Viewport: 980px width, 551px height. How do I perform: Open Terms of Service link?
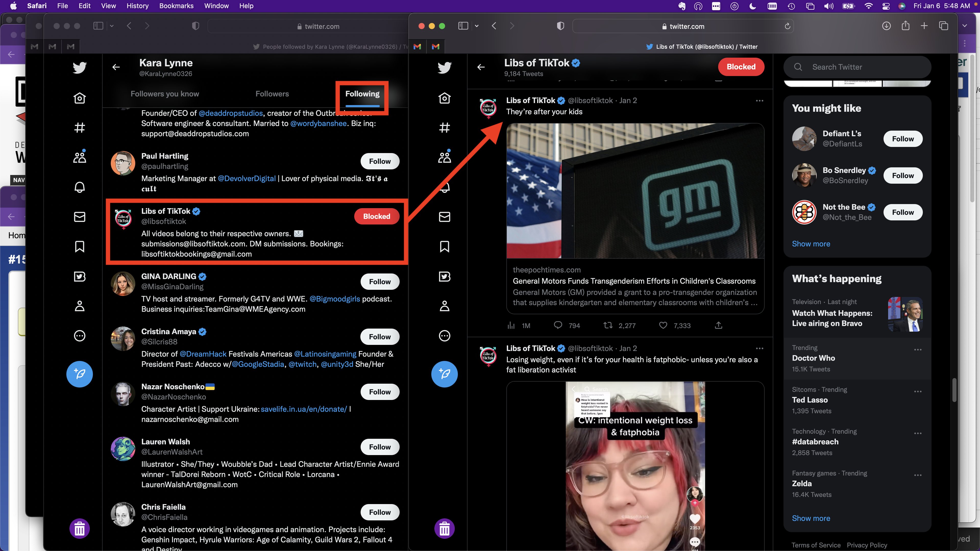point(816,545)
